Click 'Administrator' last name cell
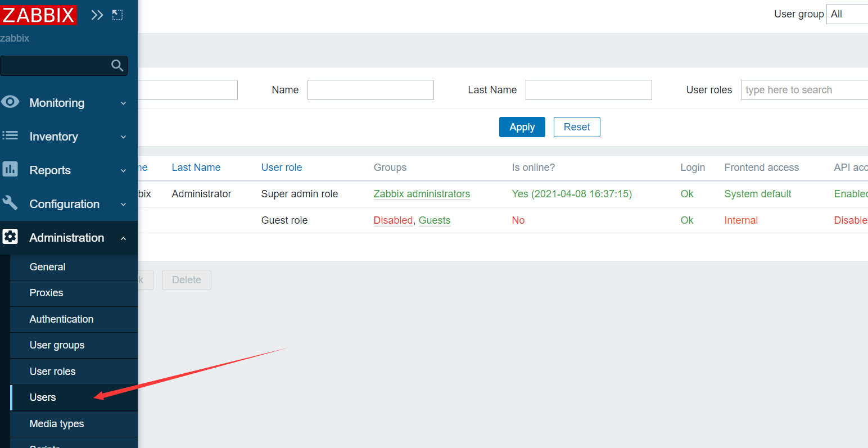The height and width of the screenshot is (448, 868). pyautogui.click(x=201, y=194)
